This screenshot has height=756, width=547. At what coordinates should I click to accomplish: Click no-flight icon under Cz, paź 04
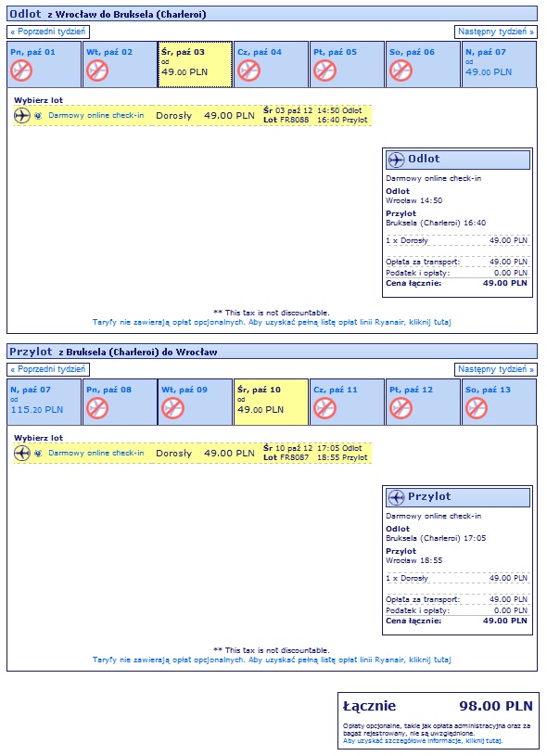[x=248, y=70]
